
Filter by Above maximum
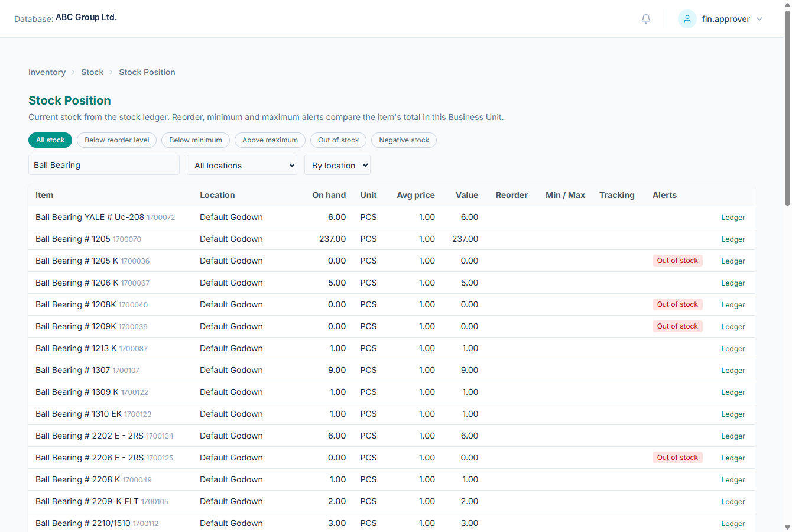pyautogui.click(x=270, y=140)
